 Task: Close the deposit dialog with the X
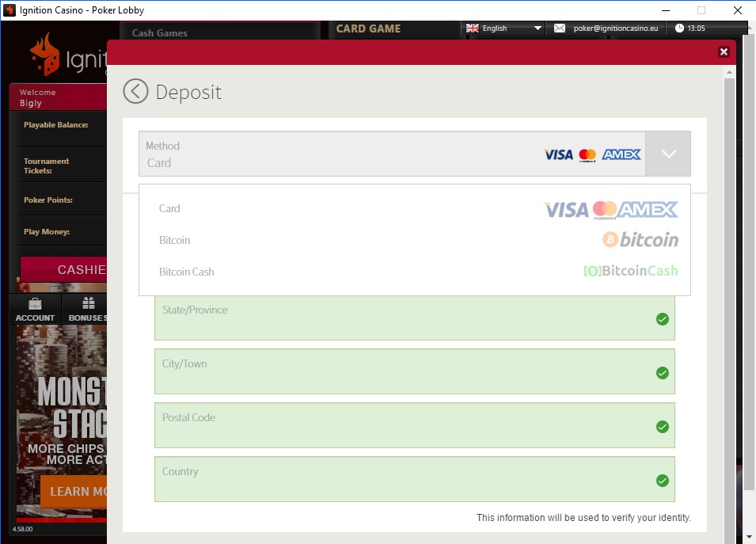point(724,51)
